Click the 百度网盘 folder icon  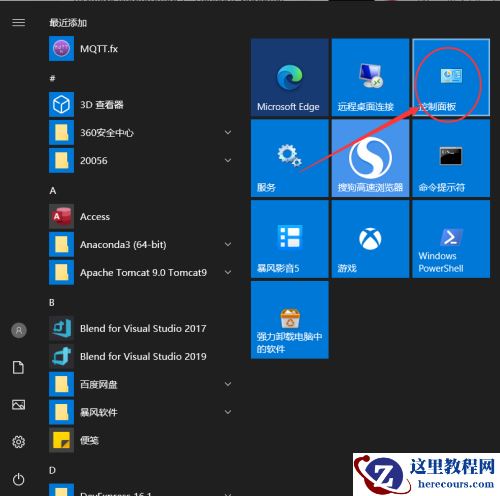tap(61, 384)
